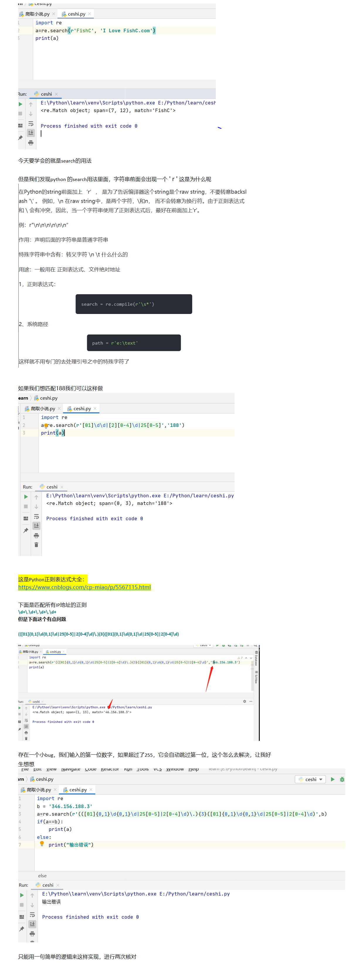Toggle scroll-to-end in the 输出错误 Run panel
Viewport: 346px width, 980px height.
coord(32,924)
